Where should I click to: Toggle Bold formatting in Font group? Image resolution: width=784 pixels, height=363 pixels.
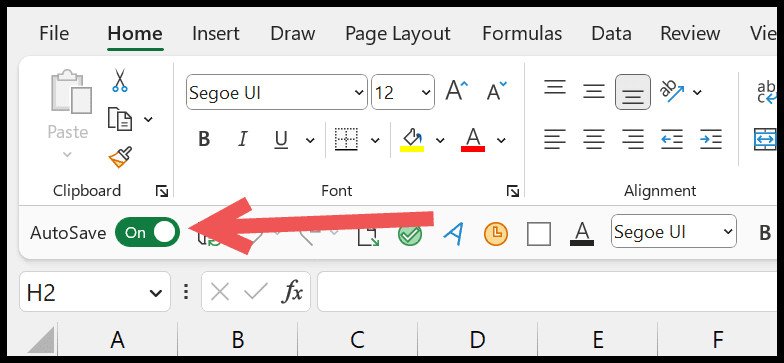click(204, 139)
